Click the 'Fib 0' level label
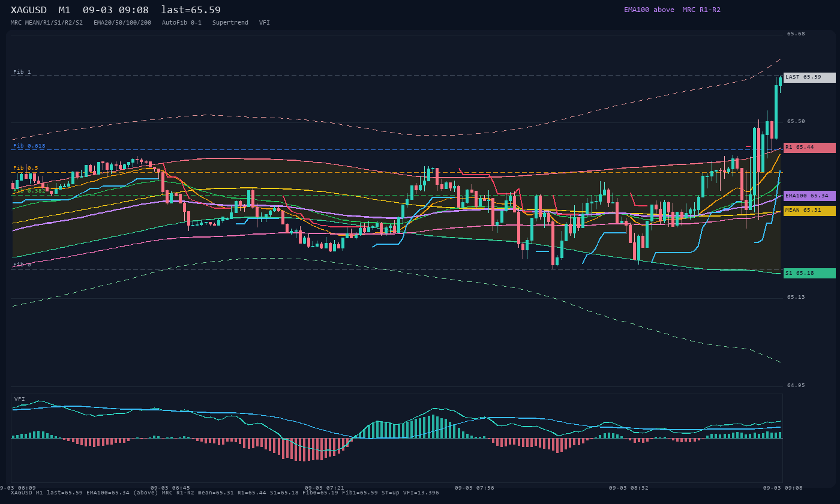This screenshot has width=840, height=504. 22,265
